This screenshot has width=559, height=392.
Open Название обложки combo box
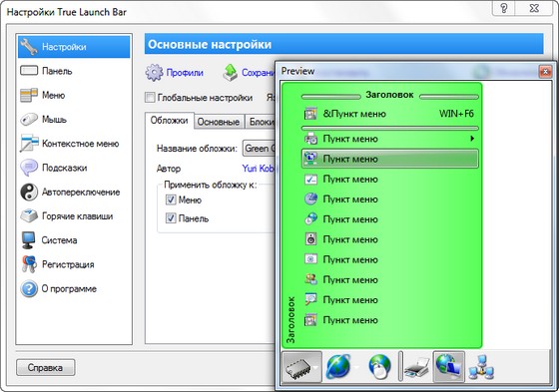point(260,149)
